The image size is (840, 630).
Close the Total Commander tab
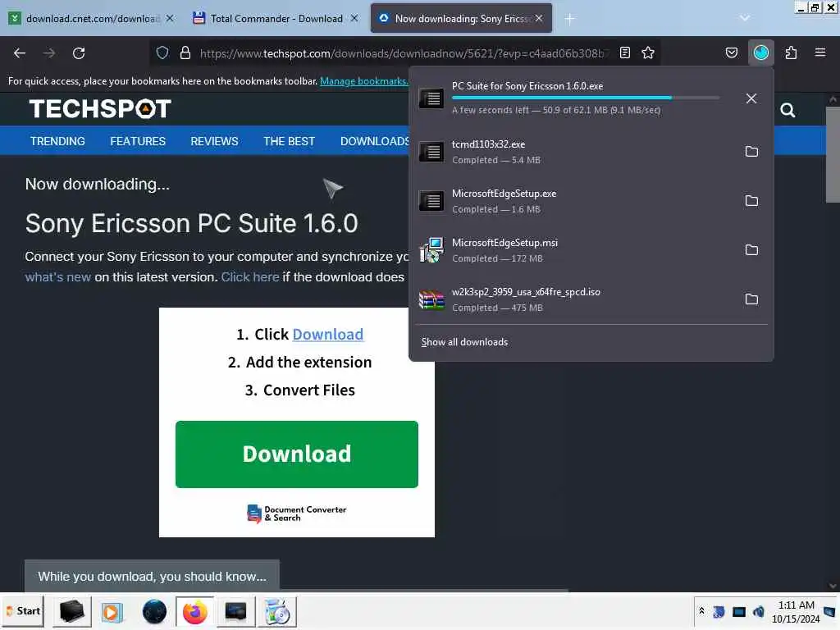point(354,18)
